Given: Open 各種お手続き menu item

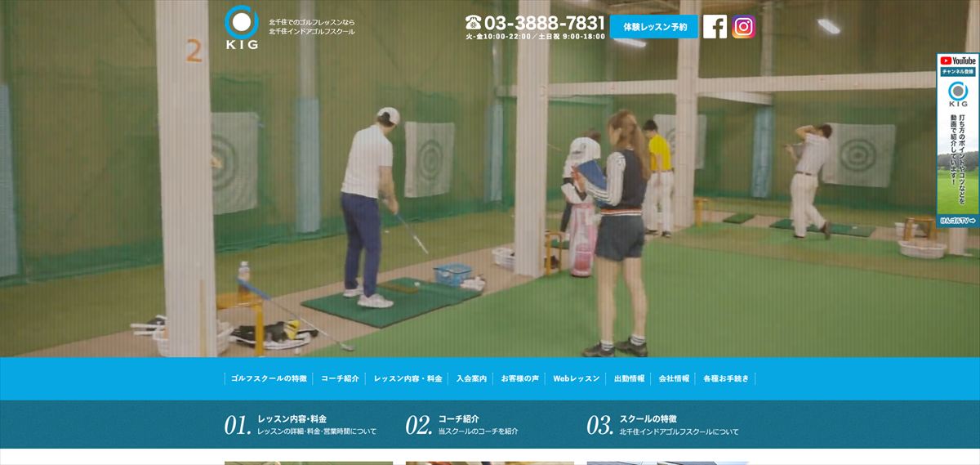Looking at the screenshot, I should coord(725,379).
